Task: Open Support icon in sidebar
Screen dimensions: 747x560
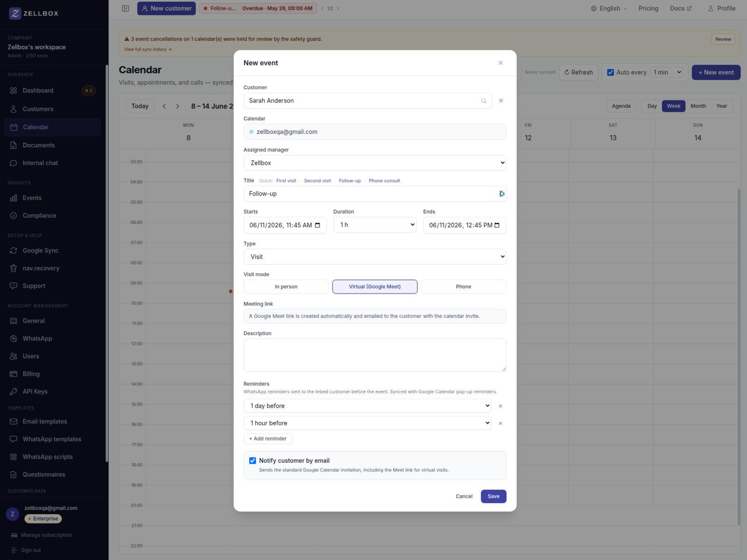Action: (14, 286)
